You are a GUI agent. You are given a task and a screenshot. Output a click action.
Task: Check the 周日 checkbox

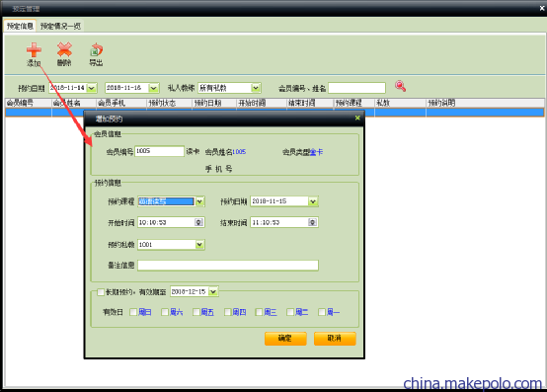[133, 312]
